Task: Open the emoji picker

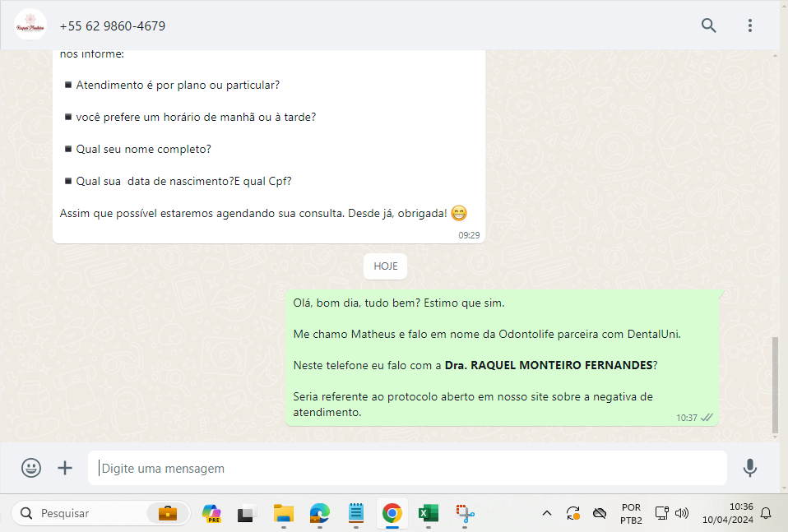Action: (x=31, y=468)
